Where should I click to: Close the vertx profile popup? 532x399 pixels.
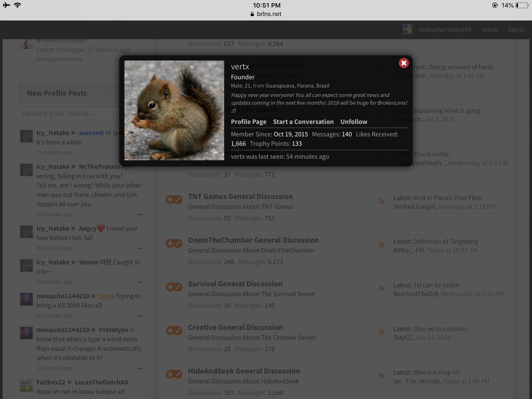[404, 63]
